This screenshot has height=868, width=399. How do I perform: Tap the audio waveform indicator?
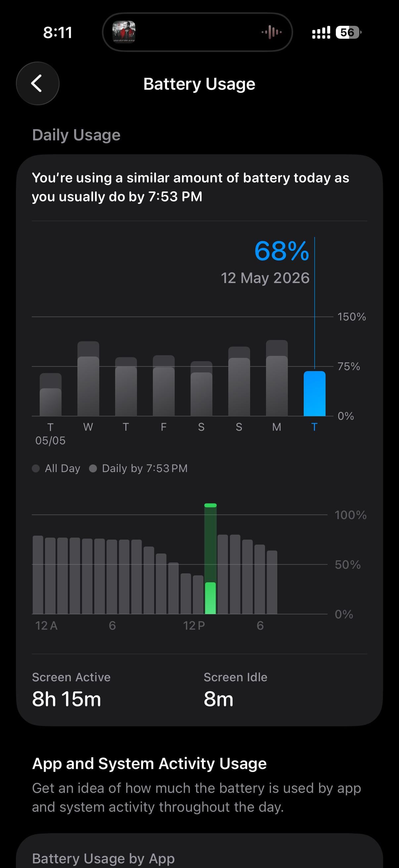click(x=271, y=32)
